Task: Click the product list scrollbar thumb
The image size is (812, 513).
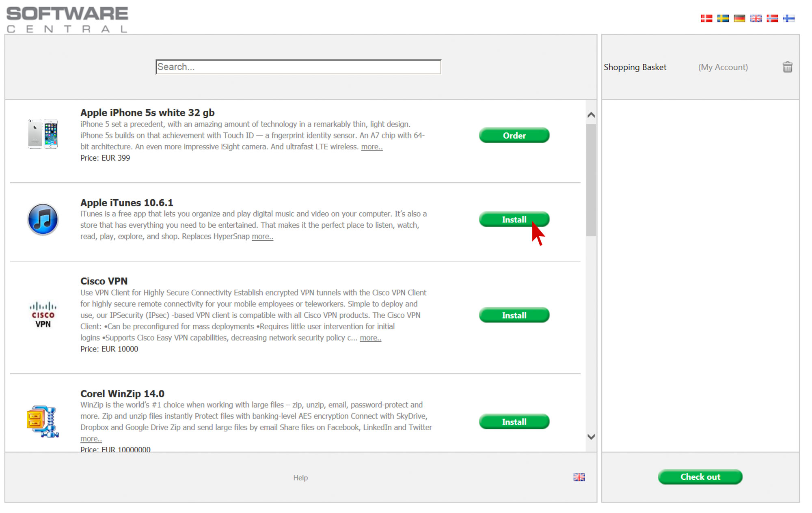Action: [591, 180]
